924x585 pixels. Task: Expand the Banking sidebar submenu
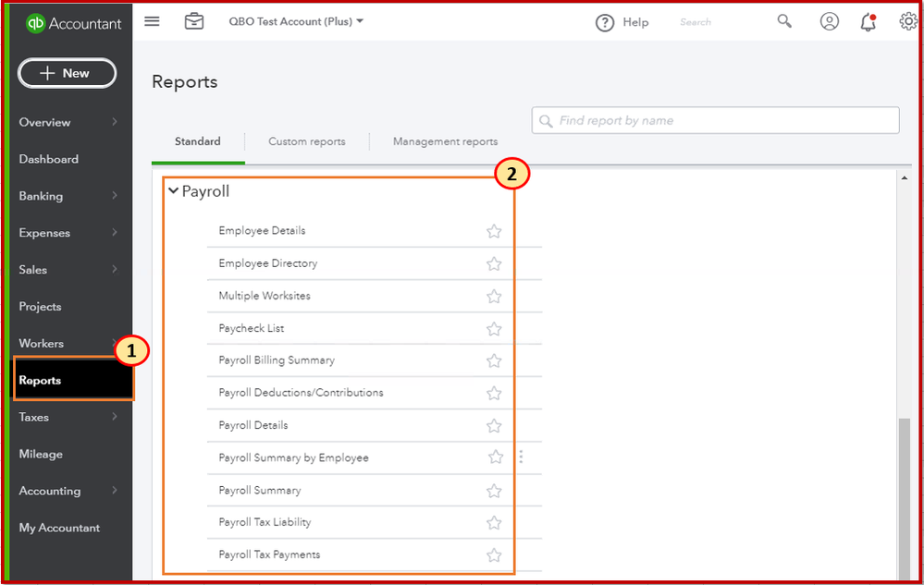115,196
